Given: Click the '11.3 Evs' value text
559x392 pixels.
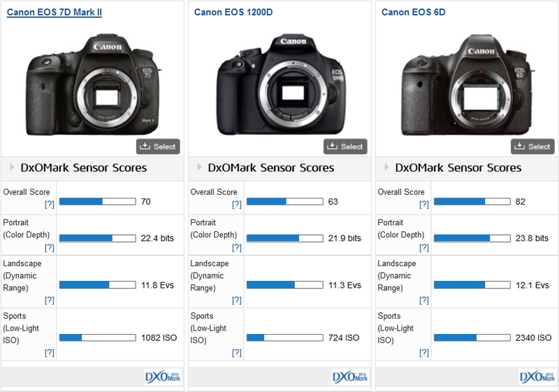Looking at the screenshot, I should [344, 285].
